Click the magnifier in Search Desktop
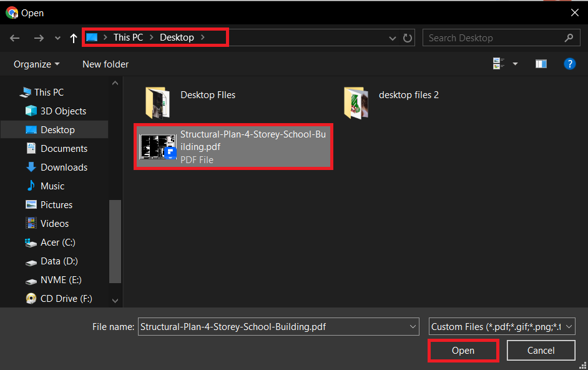The height and width of the screenshot is (370, 588). tap(569, 37)
